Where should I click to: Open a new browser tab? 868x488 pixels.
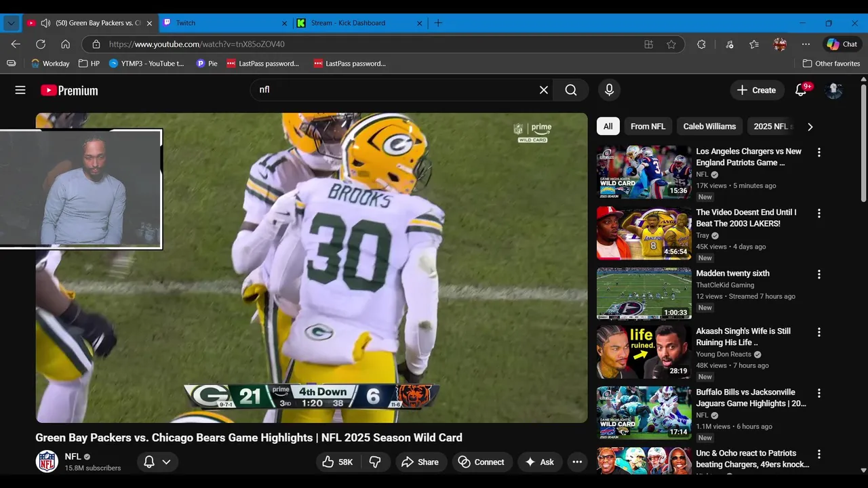point(438,23)
